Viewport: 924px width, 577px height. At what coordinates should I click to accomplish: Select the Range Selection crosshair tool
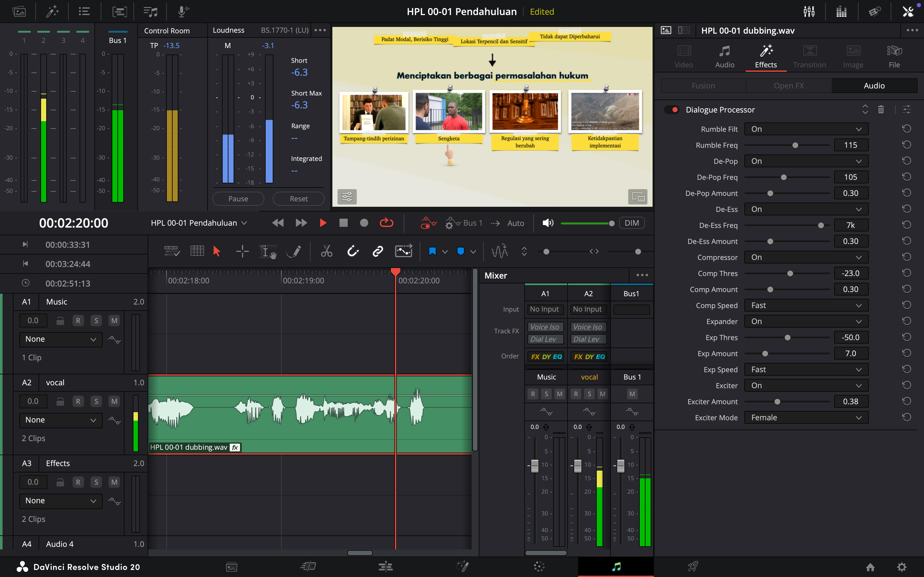point(242,252)
